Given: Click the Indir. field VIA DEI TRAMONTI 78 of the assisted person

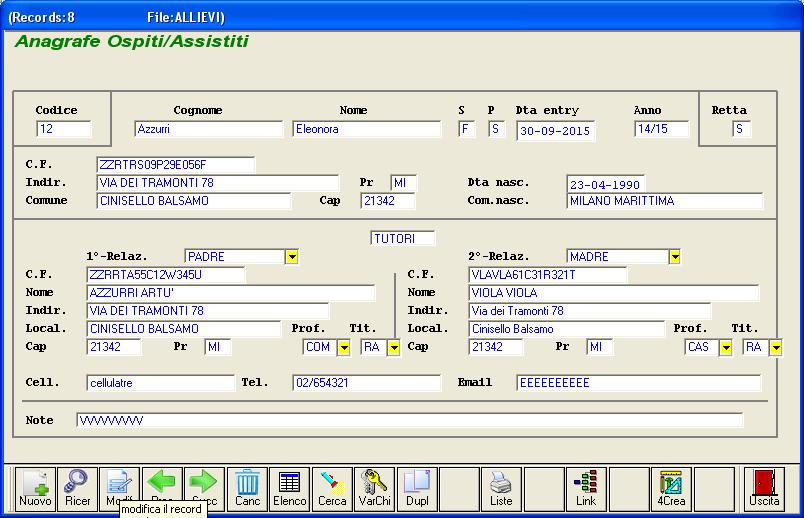Looking at the screenshot, I should point(217,183).
